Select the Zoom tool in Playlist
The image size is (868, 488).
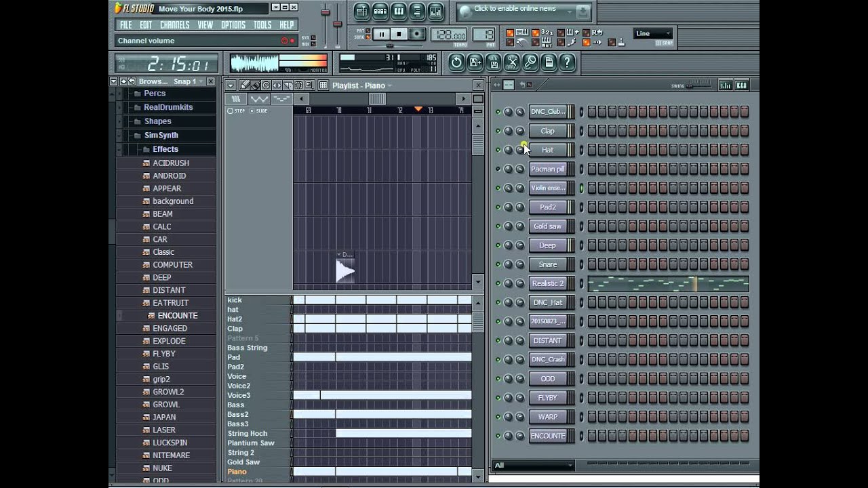[x=309, y=85]
